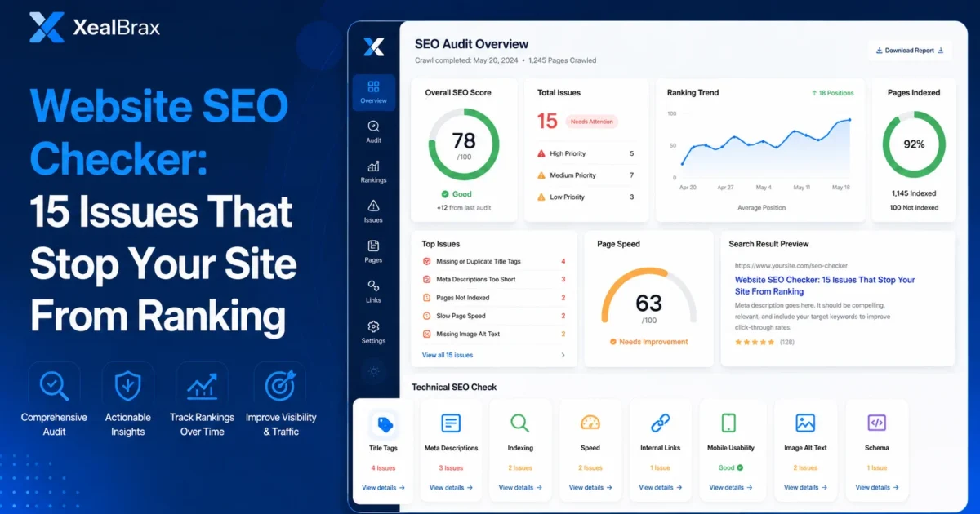Click the Download Report button

910,51
